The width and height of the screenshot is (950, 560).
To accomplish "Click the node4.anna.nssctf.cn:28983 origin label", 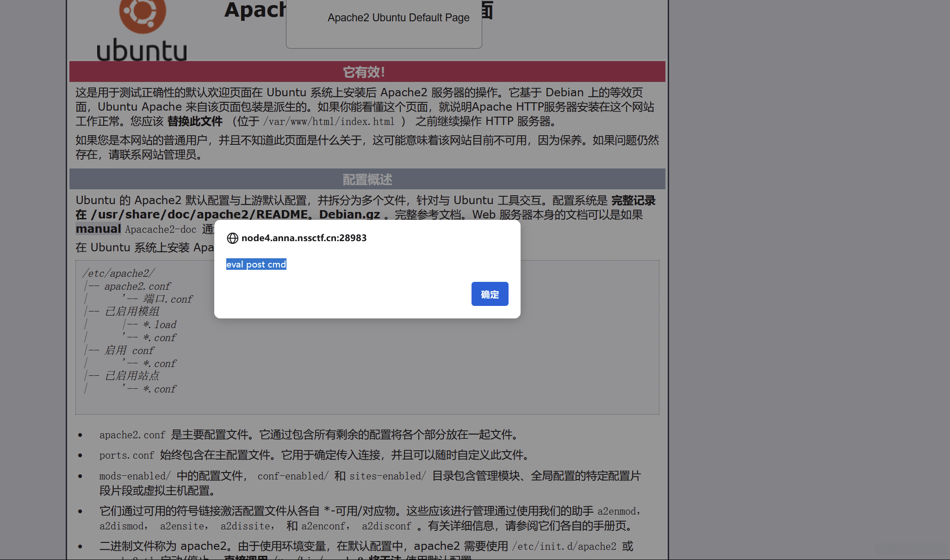I will pyautogui.click(x=304, y=238).
